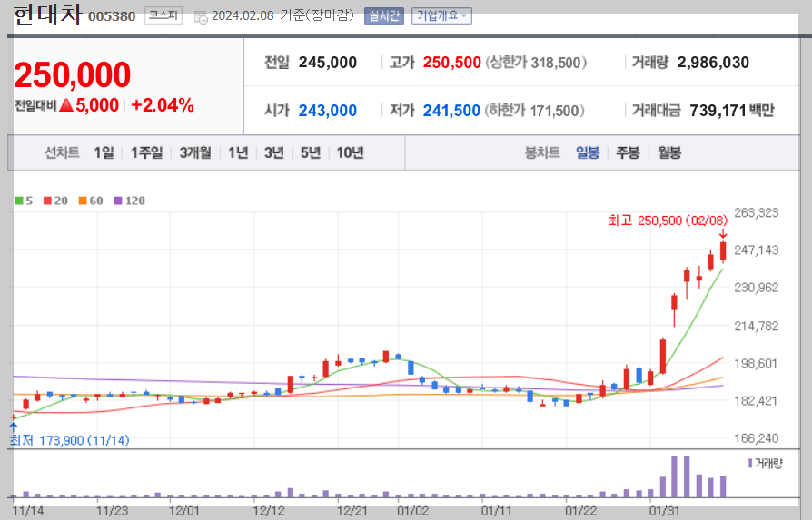Switch to the 월봉 monthly candle chart

pos(669,152)
